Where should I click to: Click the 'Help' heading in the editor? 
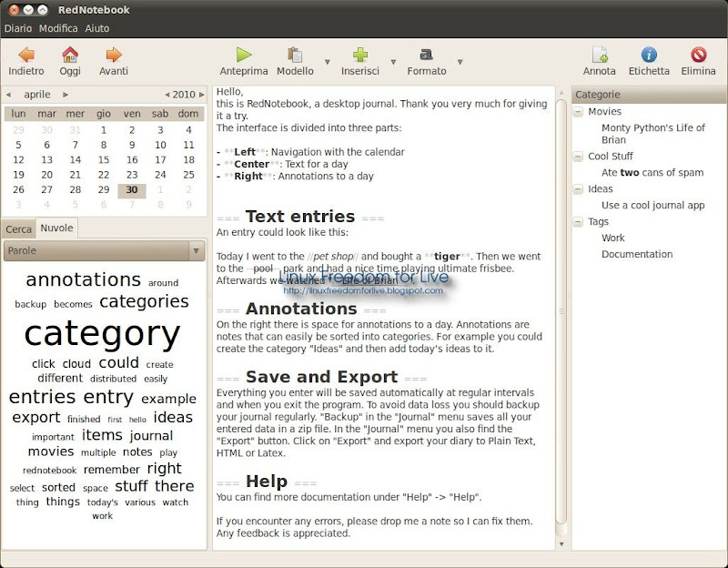coord(267,482)
